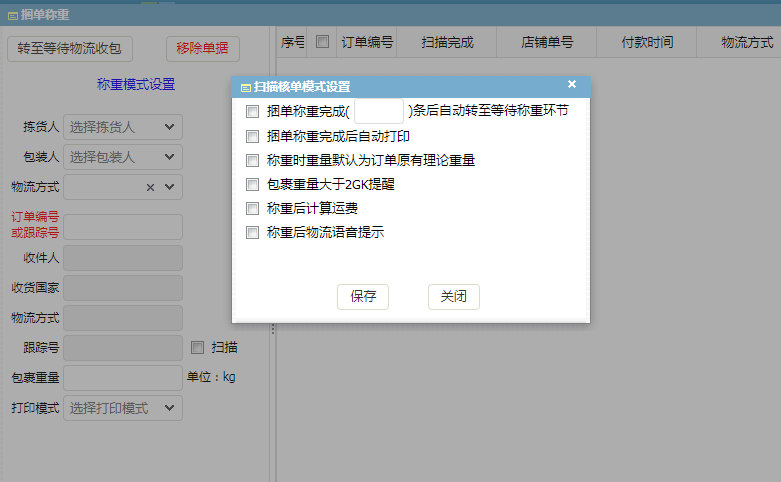Click the 收件人 field

tap(123, 258)
